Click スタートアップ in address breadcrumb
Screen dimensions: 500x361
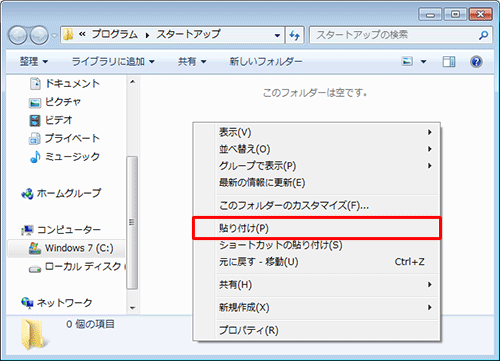[188, 34]
